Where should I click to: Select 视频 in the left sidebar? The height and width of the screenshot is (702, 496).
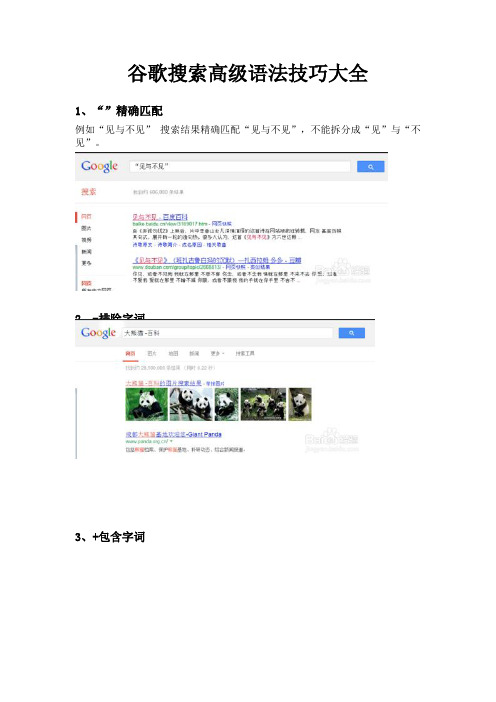point(86,240)
